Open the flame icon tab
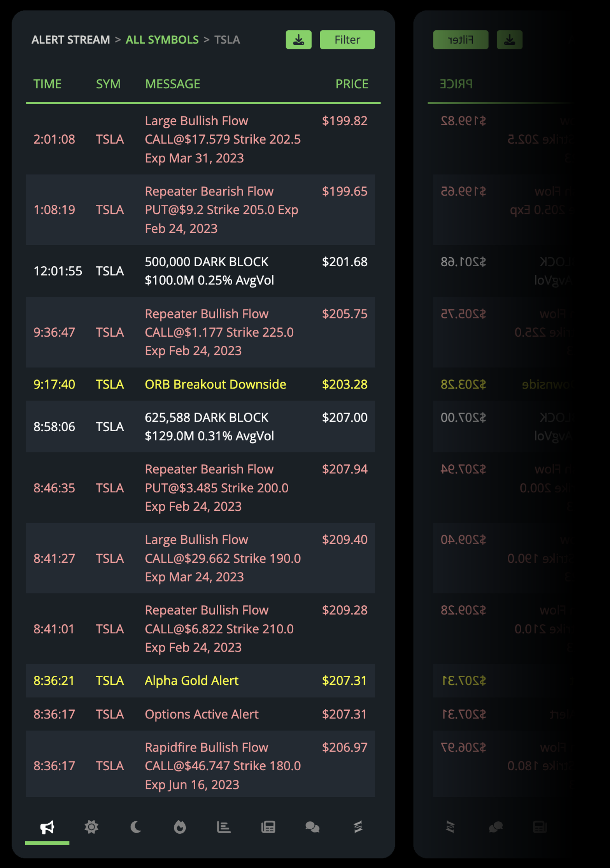This screenshot has height=868, width=610. pyautogui.click(x=180, y=826)
